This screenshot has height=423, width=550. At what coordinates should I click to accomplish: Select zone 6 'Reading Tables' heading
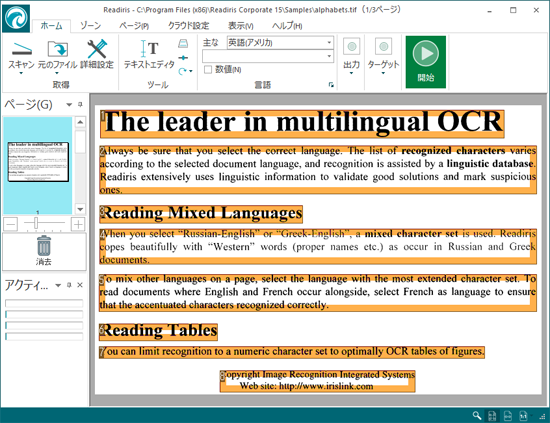pyautogui.click(x=159, y=331)
